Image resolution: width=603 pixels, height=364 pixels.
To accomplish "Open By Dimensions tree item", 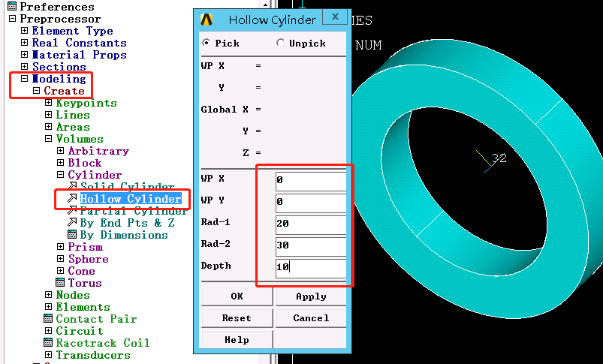I will click(124, 234).
